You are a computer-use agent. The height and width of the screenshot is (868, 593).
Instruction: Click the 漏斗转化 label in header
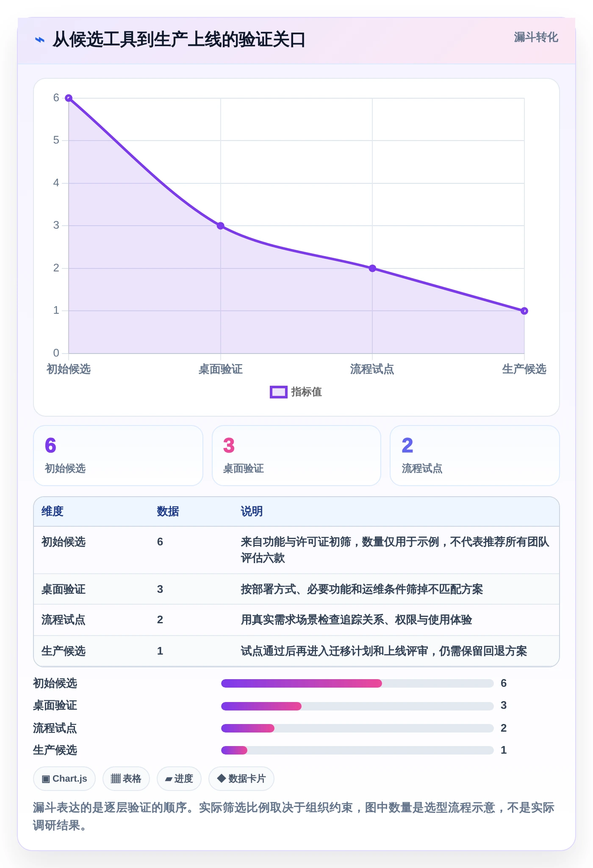click(x=536, y=37)
